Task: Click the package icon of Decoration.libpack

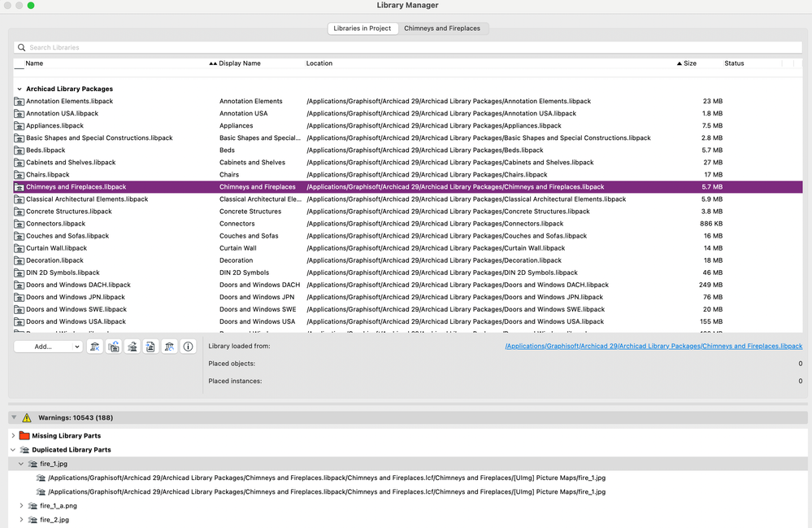Action: [20, 260]
